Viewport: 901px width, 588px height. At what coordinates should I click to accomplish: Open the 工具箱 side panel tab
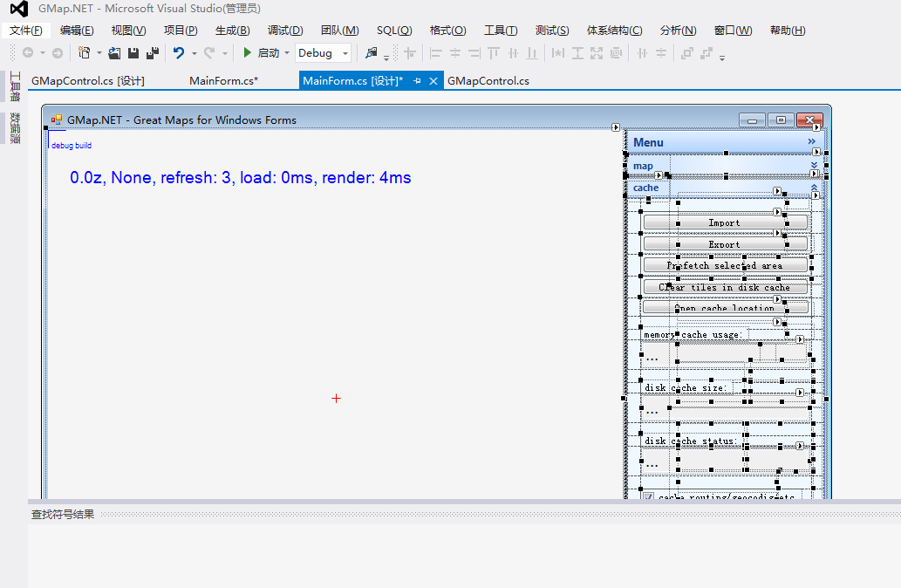tap(15, 86)
